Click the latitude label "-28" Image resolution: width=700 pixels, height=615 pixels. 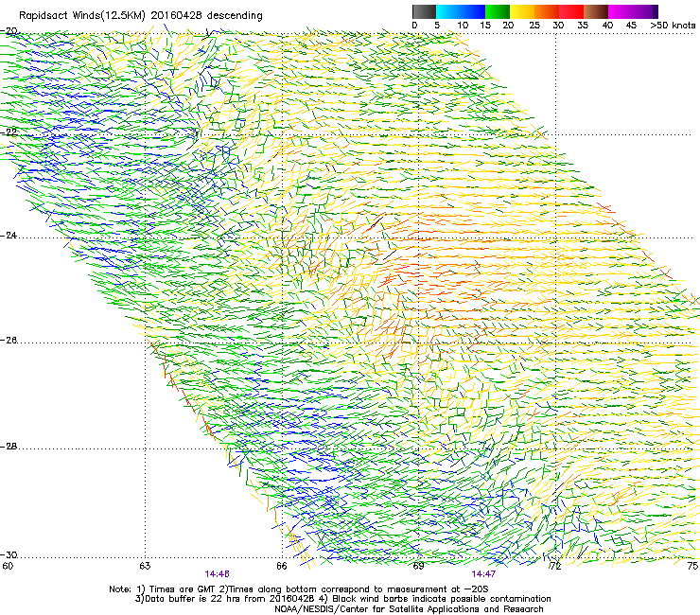tap(9, 447)
